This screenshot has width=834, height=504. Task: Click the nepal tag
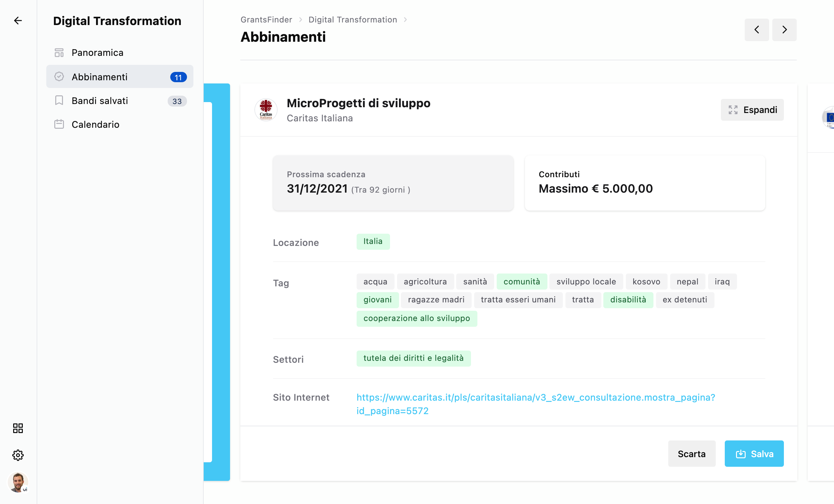688,282
